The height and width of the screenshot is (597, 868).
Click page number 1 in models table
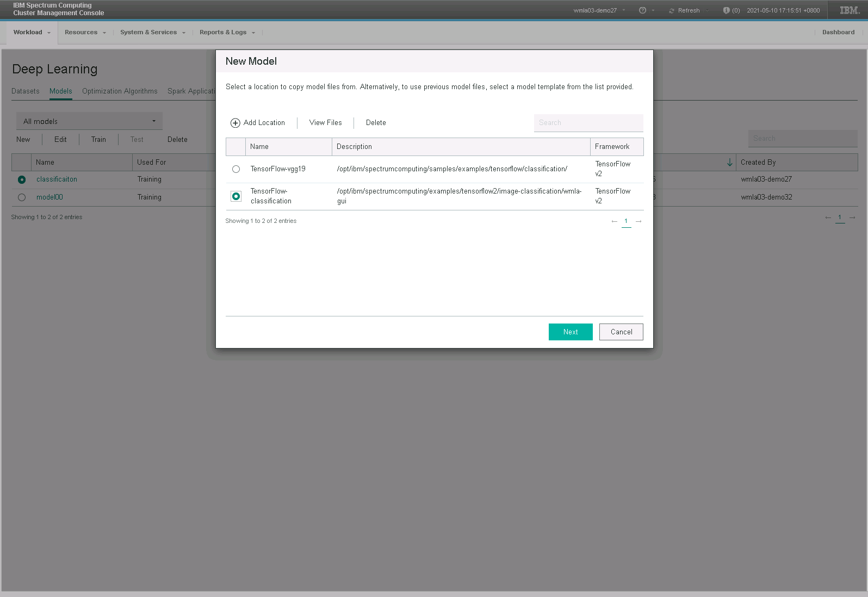[840, 217]
